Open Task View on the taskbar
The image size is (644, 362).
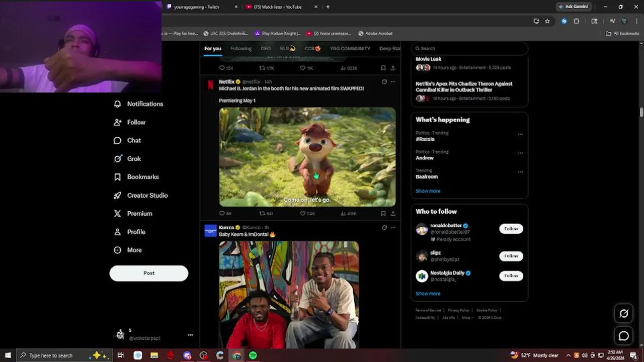click(121, 355)
